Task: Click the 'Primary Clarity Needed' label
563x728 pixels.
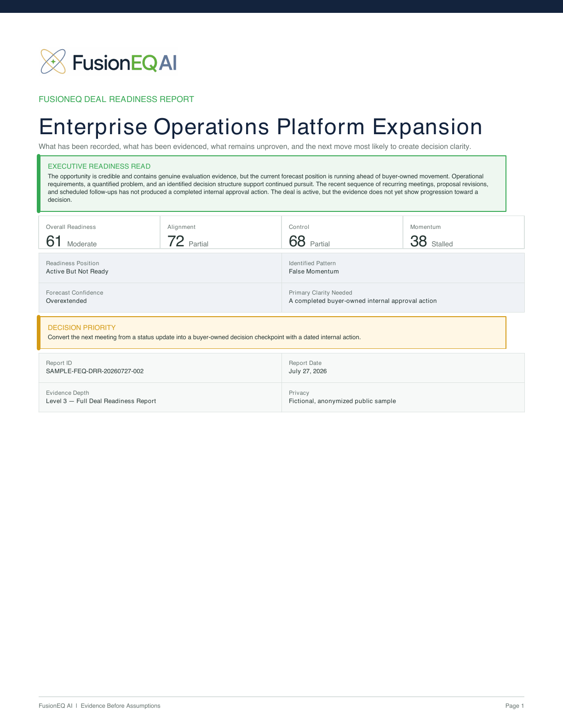Action: (321, 293)
